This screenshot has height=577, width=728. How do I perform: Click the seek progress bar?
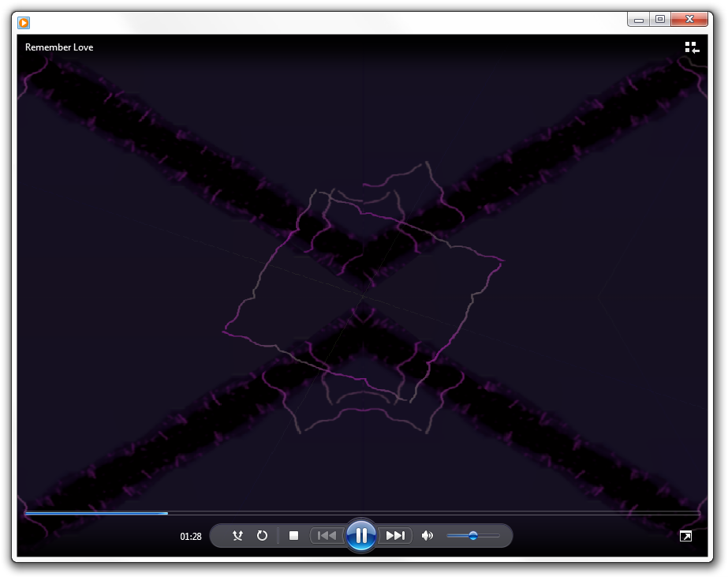362,513
